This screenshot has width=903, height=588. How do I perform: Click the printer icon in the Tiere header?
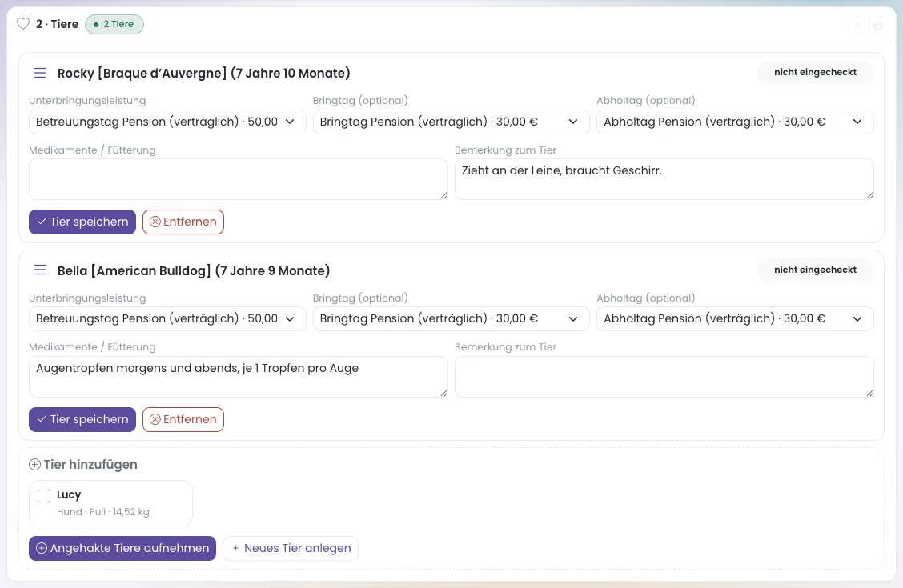877,26
